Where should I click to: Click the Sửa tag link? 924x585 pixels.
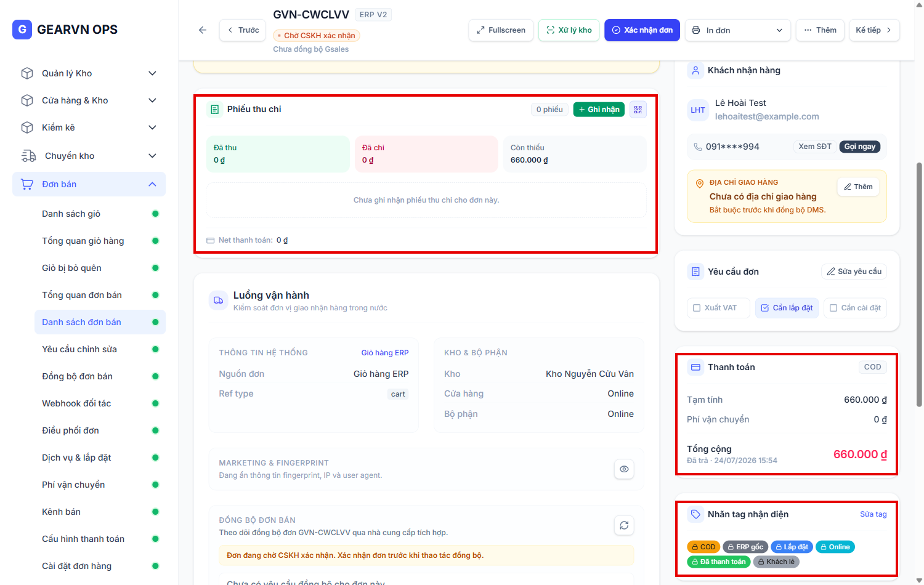[x=873, y=514]
